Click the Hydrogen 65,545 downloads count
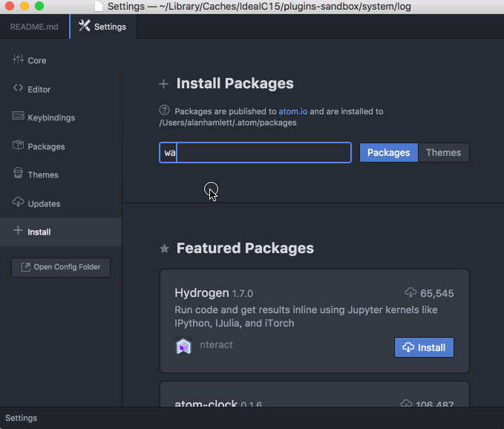The height and width of the screenshot is (429, 504). coord(436,293)
